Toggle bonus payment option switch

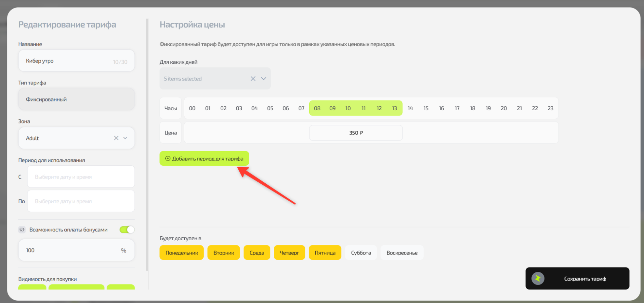127,230
